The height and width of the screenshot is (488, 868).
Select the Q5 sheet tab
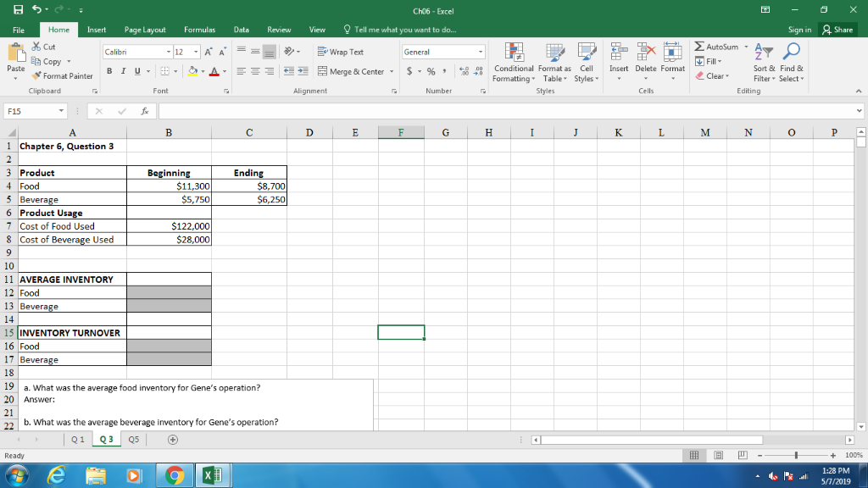point(133,439)
